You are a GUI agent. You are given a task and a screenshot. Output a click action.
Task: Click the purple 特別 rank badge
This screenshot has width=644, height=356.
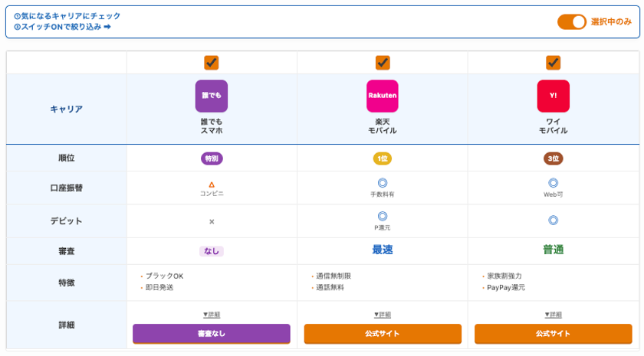[x=212, y=158]
